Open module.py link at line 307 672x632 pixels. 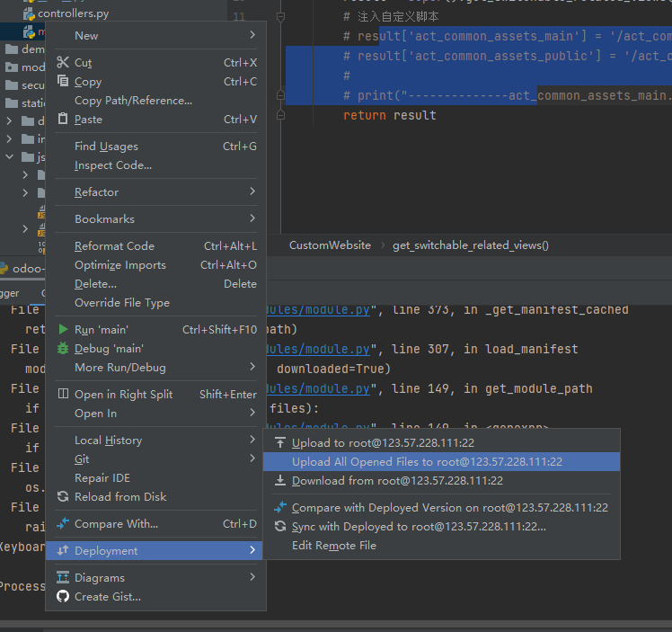point(319,349)
